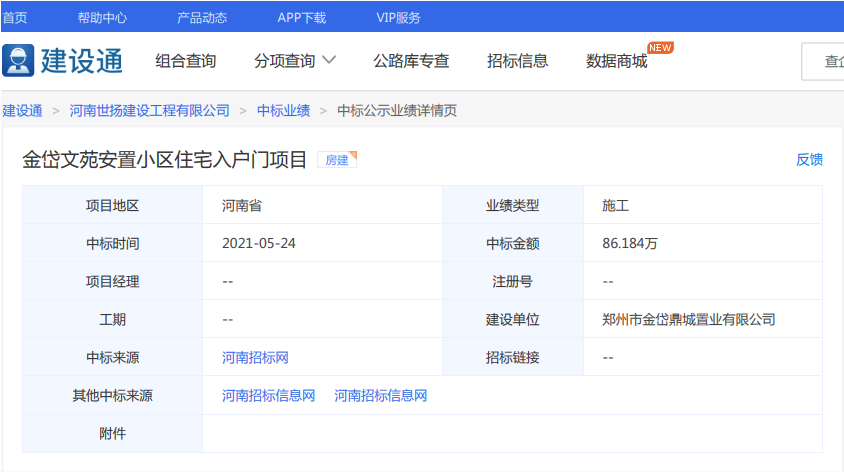Click the 建设通 logo icon
Screen dimensions: 844x472
click(18, 60)
